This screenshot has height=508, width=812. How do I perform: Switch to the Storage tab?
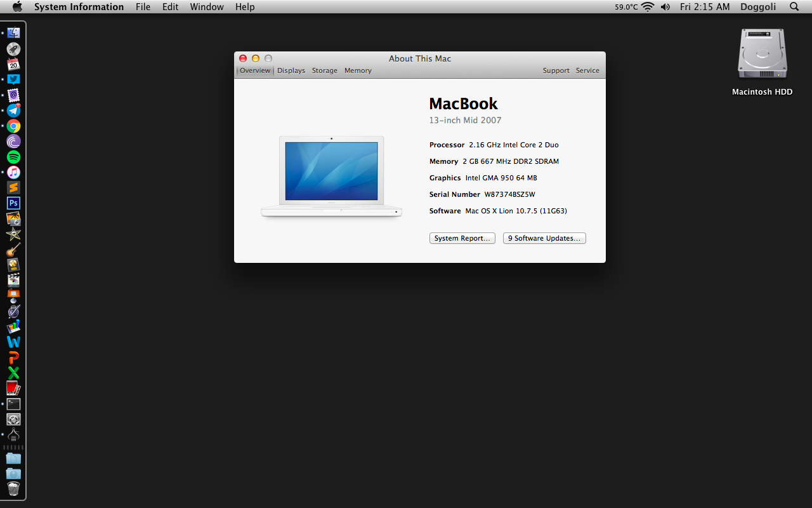tap(325, 70)
